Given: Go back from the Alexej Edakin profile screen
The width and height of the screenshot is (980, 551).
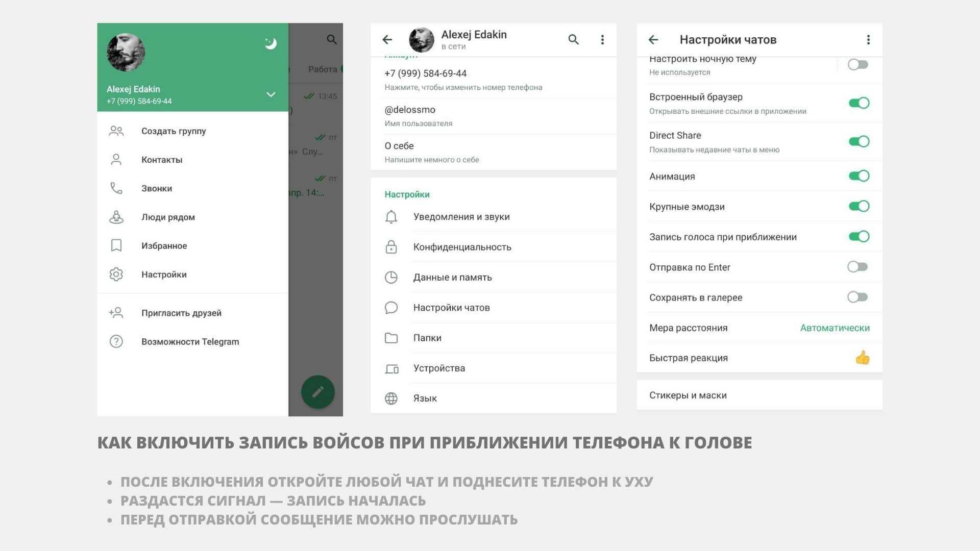Looking at the screenshot, I should 387,39.
